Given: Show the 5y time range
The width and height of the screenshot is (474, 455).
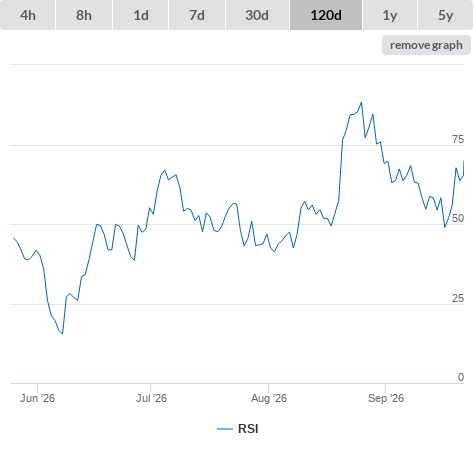Looking at the screenshot, I should [x=445, y=15].
